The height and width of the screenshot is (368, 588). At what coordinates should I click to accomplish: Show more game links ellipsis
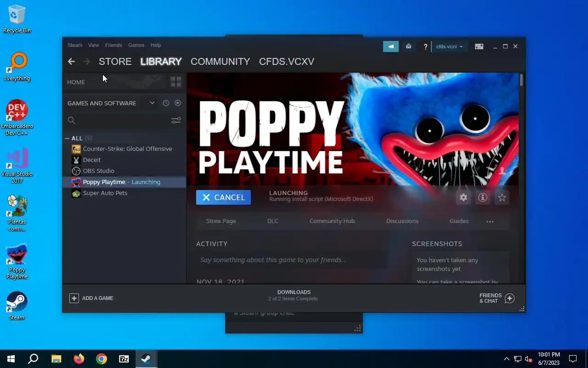click(490, 221)
